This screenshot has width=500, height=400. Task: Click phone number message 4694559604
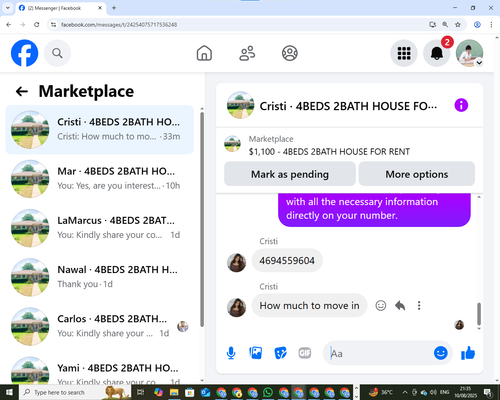pos(287,260)
